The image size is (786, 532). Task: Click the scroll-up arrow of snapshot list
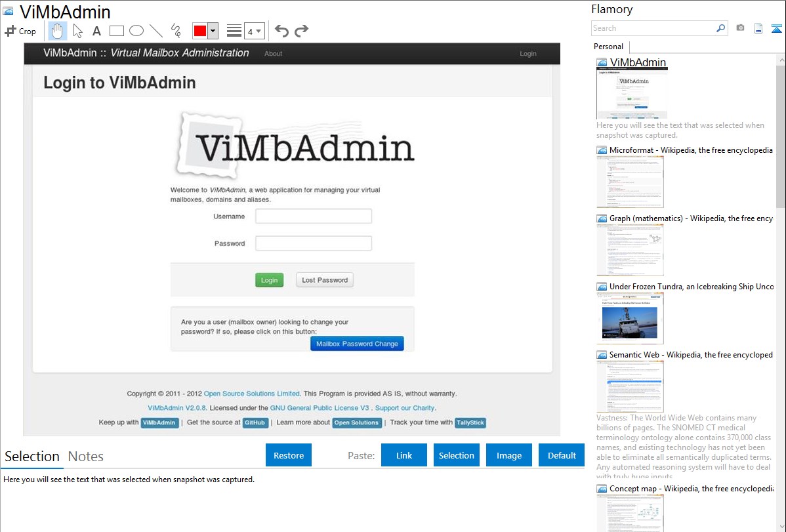(781, 60)
